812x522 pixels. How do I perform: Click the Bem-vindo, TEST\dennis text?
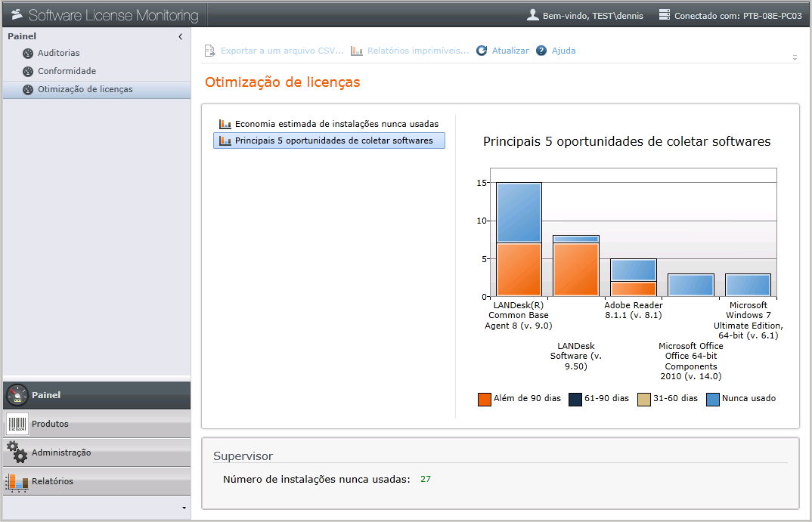click(x=593, y=16)
